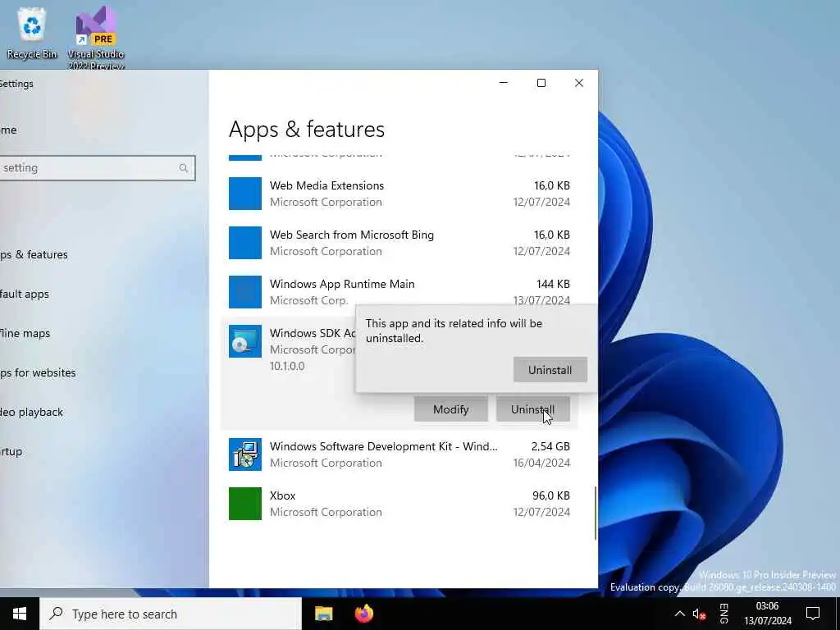Open Startup settings page
The image size is (840, 630).
pyautogui.click(x=11, y=452)
